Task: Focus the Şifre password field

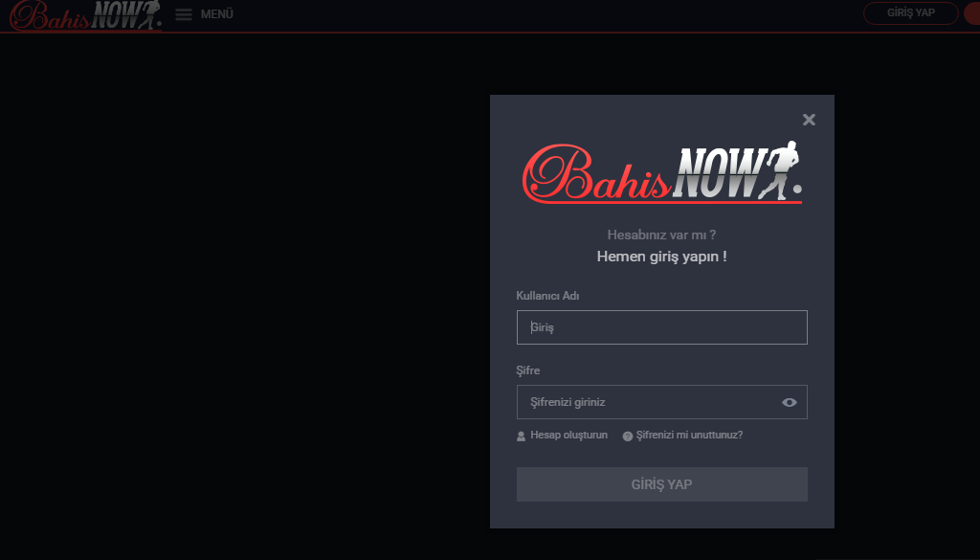Action: tap(662, 402)
